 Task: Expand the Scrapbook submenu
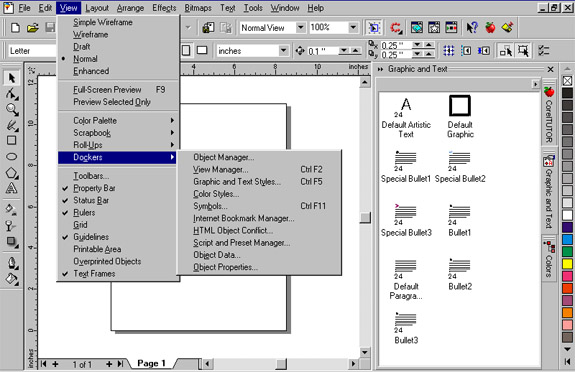(117, 133)
